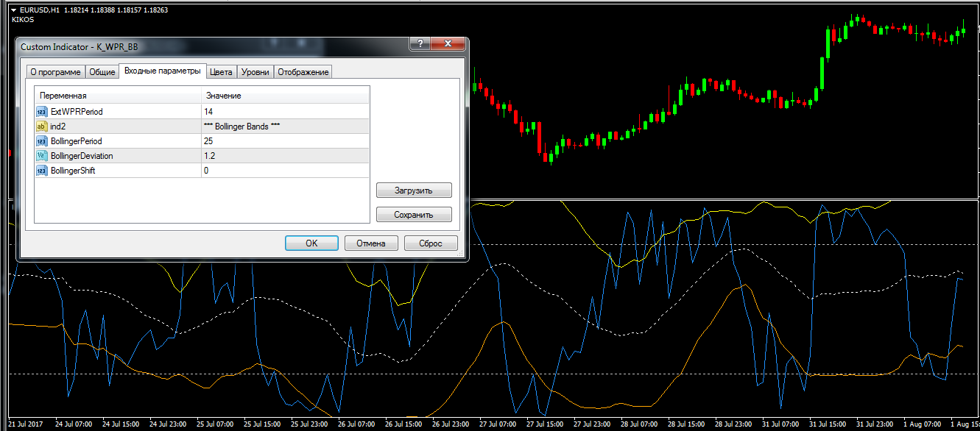Screen dimensions: 980x431
Task: Switch to the О программе tab
Action: 55,72
